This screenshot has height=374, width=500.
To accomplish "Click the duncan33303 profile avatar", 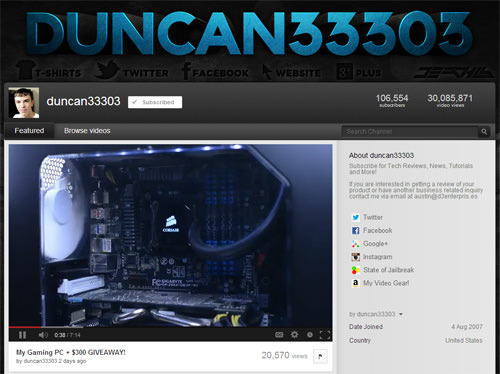I will point(24,103).
